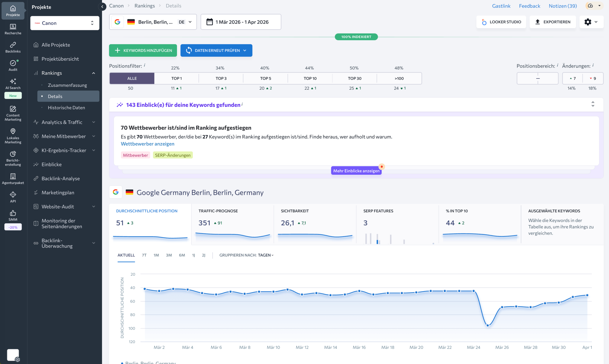
Task: Click the date range field showing Mär 2026
Action: pyautogui.click(x=241, y=22)
